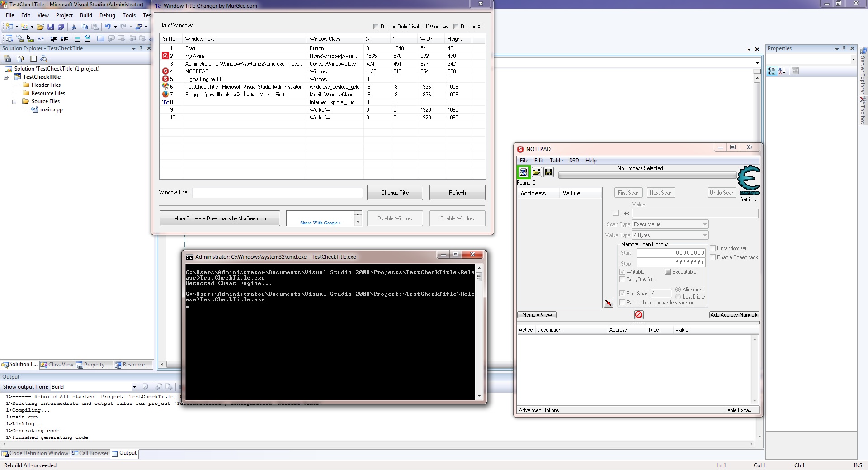This screenshot has width=868, height=470.
Task: Click the save table floppy icon
Action: click(x=548, y=172)
